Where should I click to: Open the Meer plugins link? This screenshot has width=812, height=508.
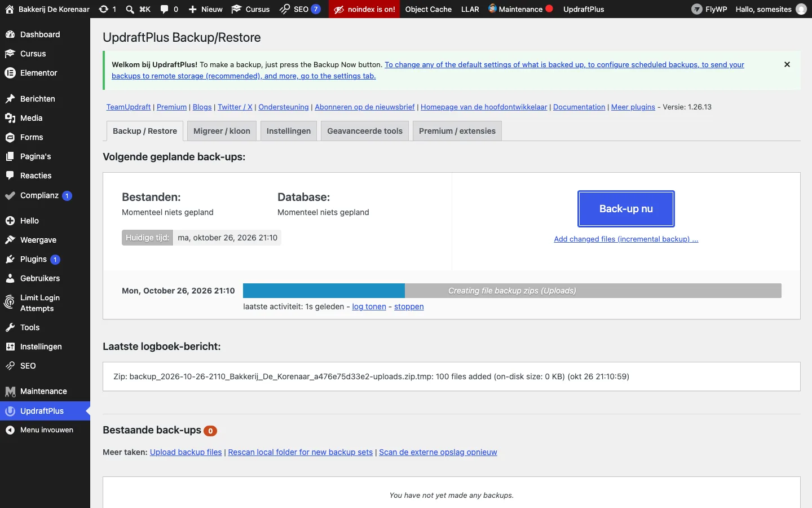[633, 107]
